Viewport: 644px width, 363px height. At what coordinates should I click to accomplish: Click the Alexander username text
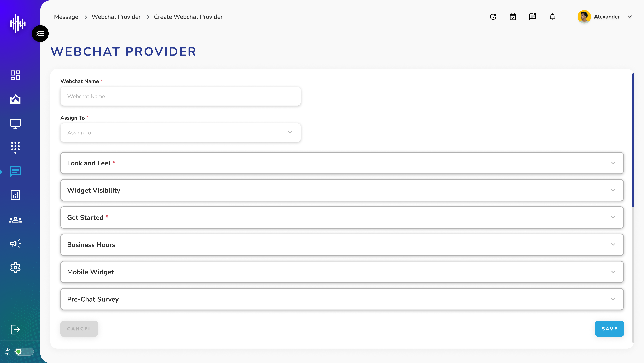click(x=607, y=17)
